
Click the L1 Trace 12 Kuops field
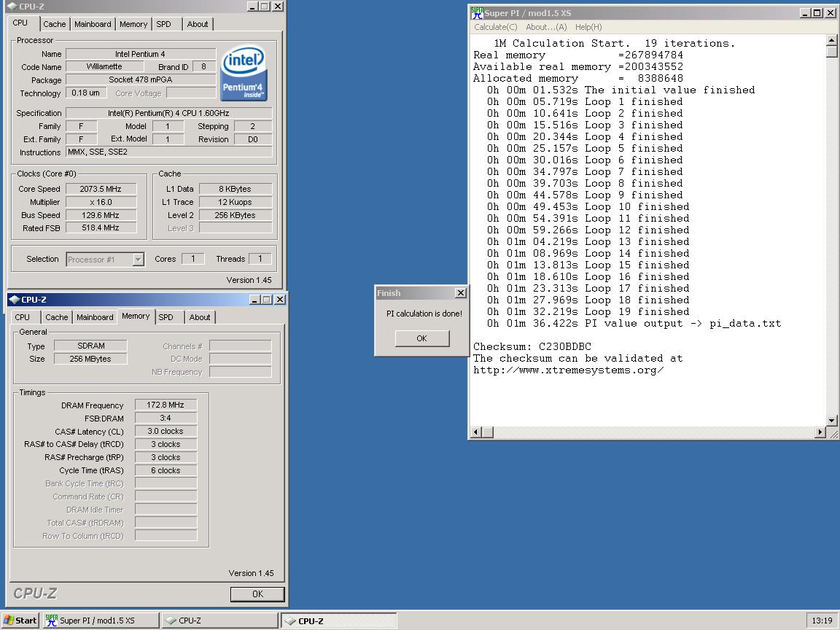[236, 202]
